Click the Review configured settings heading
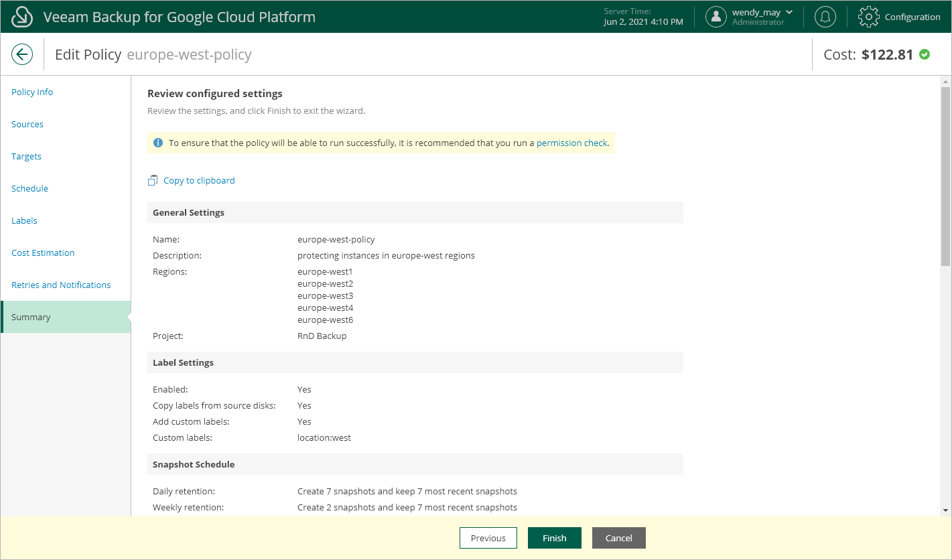This screenshot has width=952, height=560. tap(215, 93)
